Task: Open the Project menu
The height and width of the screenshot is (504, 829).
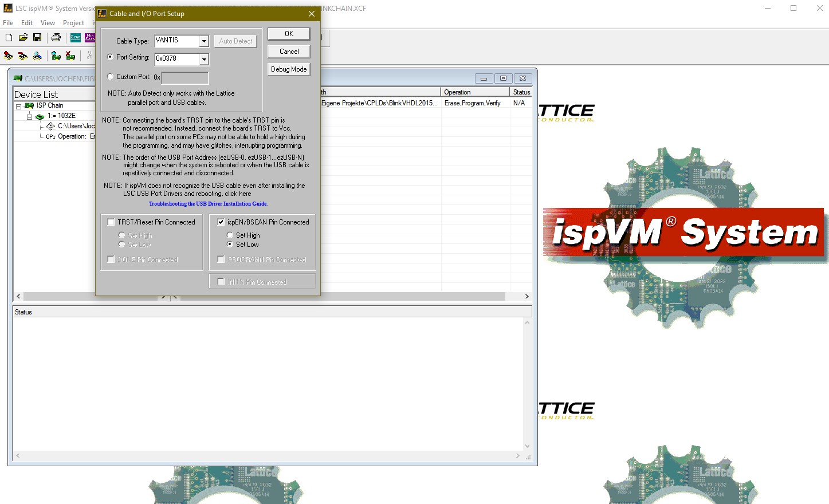Action: pyautogui.click(x=73, y=23)
